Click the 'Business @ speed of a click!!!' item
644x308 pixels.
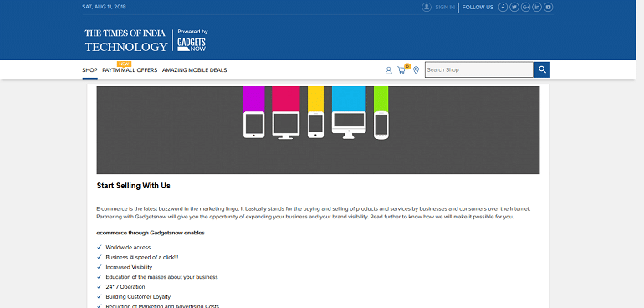click(x=142, y=258)
